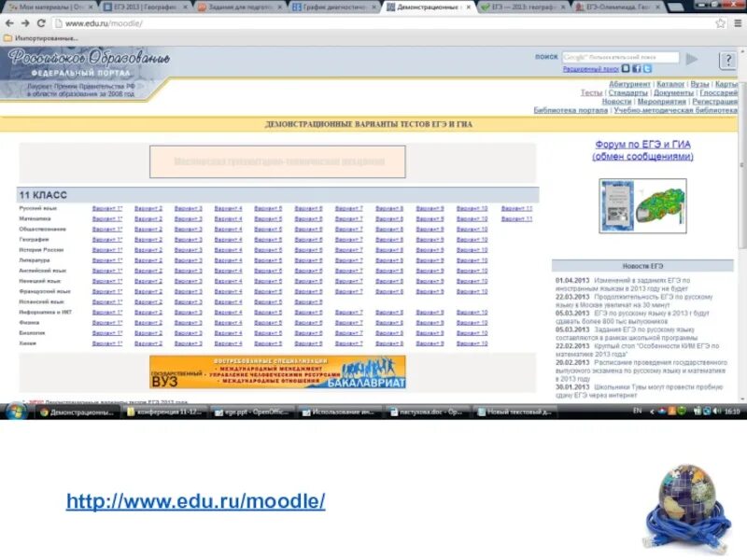Screen dimensions: 747x560
Task: Open the 'Стандарты' link
Action: coord(627,92)
